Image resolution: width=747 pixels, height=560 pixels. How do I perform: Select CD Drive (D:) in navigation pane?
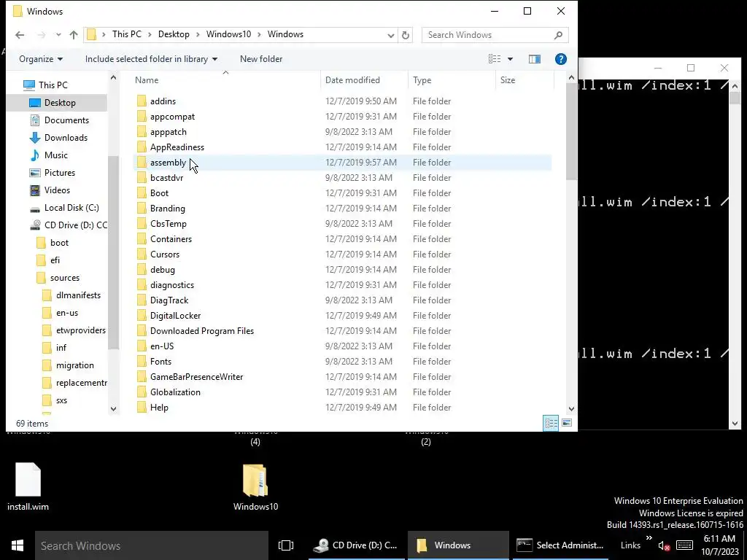75,225
